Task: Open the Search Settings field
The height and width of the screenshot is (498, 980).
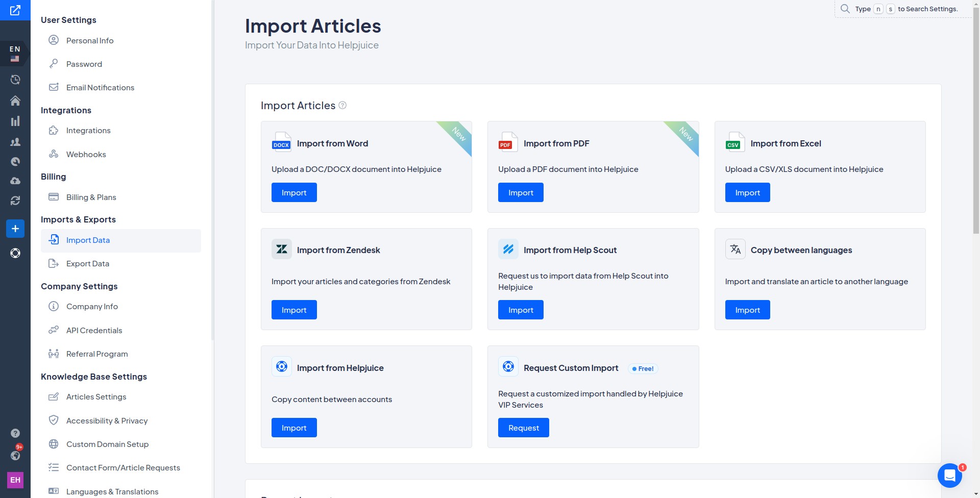Action: pyautogui.click(x=902, y=9)
